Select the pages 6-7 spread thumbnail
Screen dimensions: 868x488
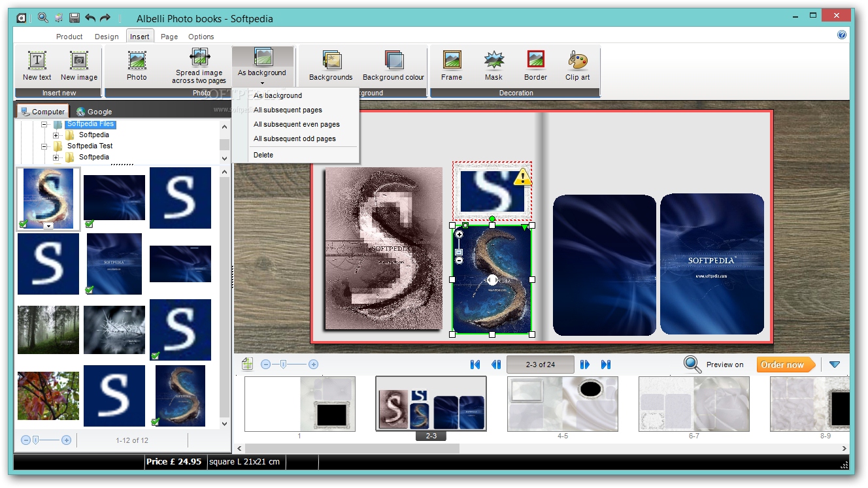click(x=694, y=404)
